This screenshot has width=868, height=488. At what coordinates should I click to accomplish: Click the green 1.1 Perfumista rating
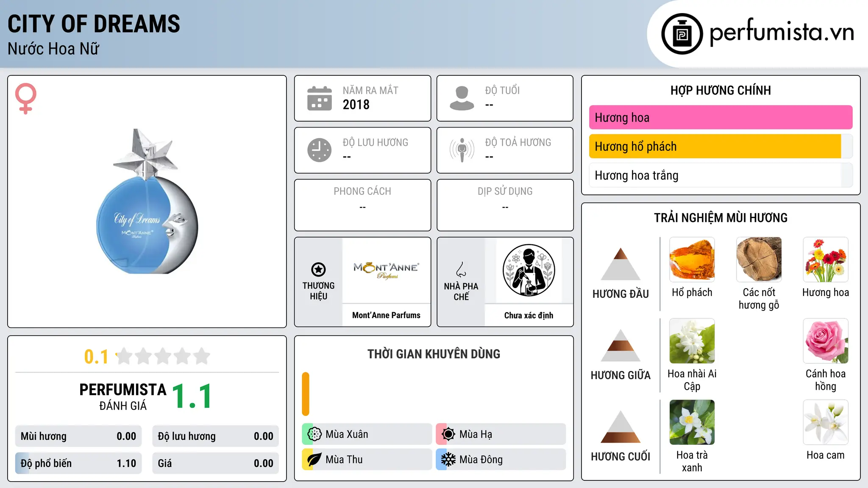(192, 396)
